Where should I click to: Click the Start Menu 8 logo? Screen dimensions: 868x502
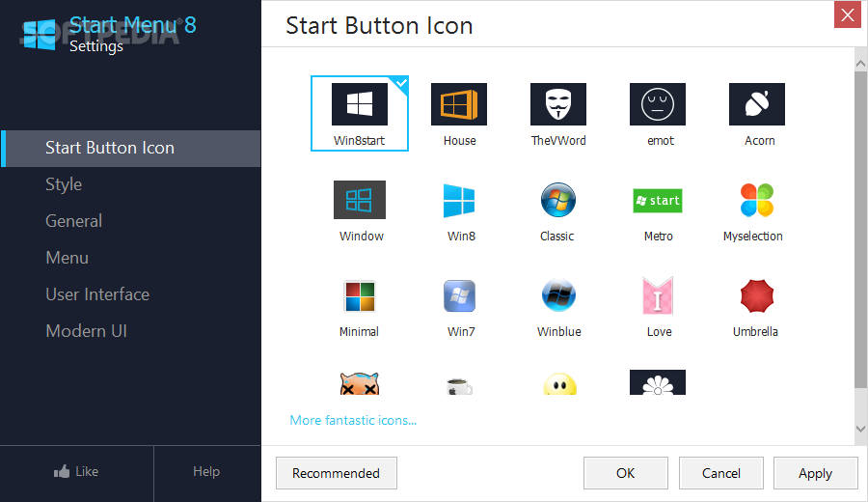[39, 35]
